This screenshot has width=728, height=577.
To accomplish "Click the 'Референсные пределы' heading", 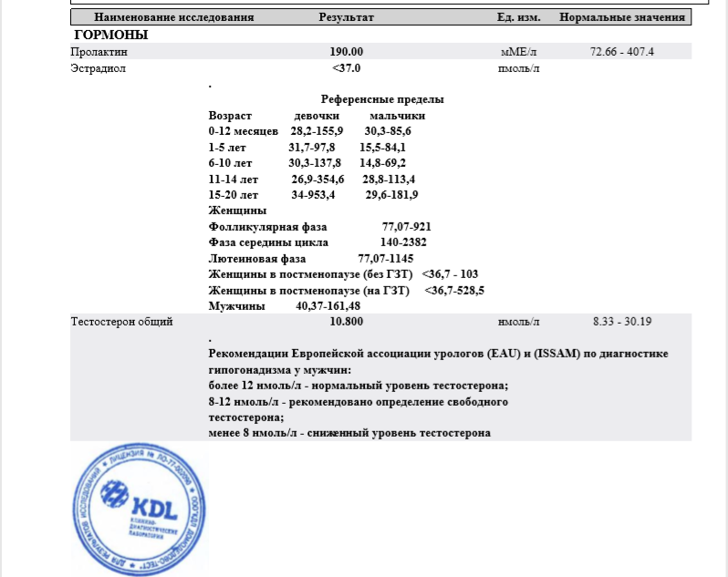I will [x=382, y=99].
